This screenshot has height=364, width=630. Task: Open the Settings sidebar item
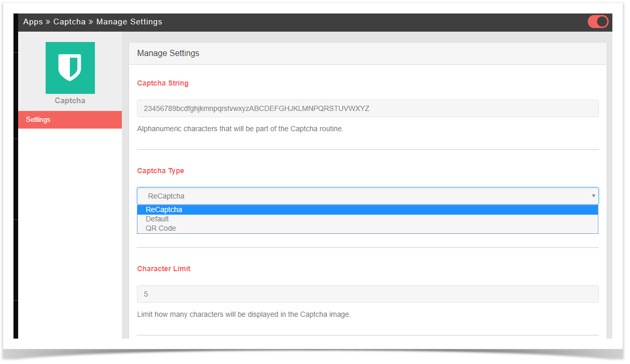click(x=70, y=120)
